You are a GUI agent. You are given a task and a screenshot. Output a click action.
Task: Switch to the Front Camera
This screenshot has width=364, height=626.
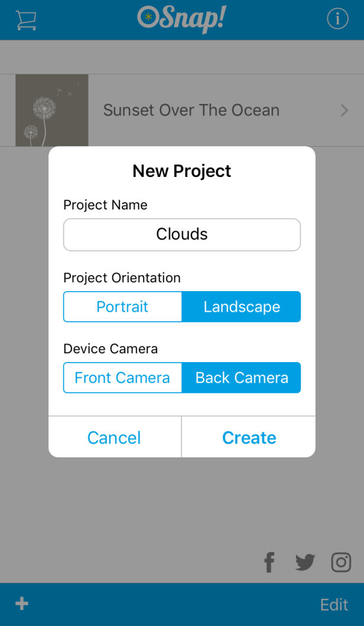(x=122, y=377)
